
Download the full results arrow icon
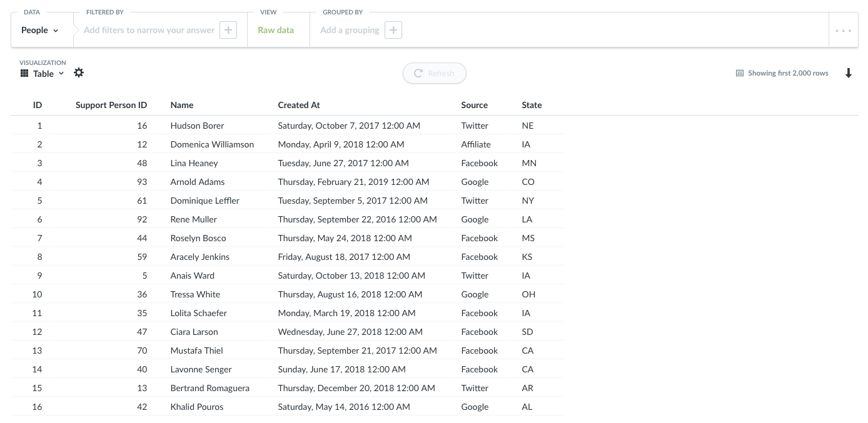(x=849, y=73)
